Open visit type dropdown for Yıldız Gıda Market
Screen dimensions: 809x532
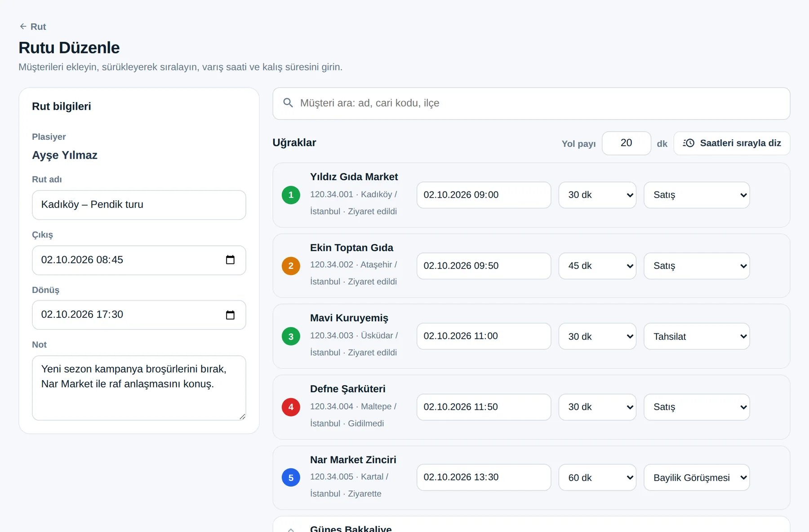[697, 195]
